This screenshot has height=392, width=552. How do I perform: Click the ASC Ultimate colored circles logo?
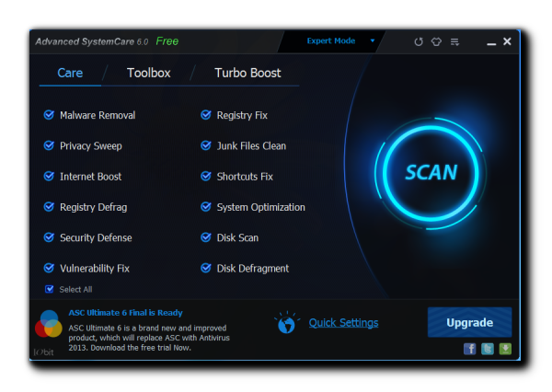pos(49,324)
